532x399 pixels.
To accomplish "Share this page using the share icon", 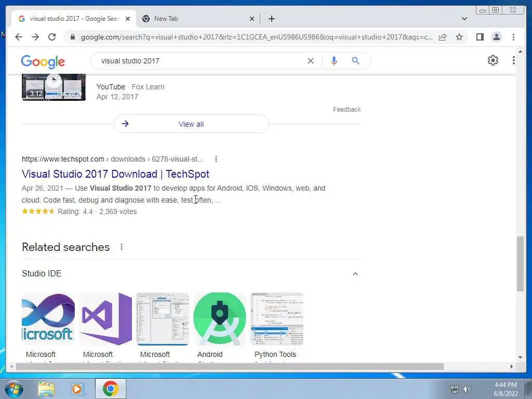I will 443,37.
